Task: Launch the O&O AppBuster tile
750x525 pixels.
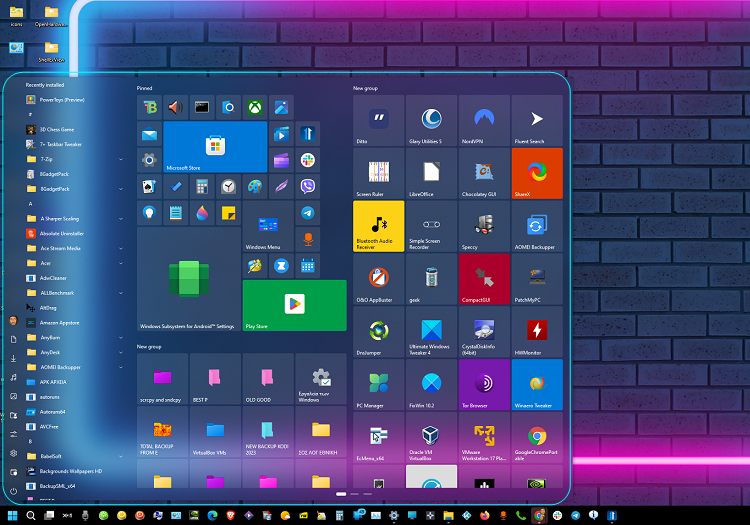Action: pyautogui.click(x=379, y=279)
